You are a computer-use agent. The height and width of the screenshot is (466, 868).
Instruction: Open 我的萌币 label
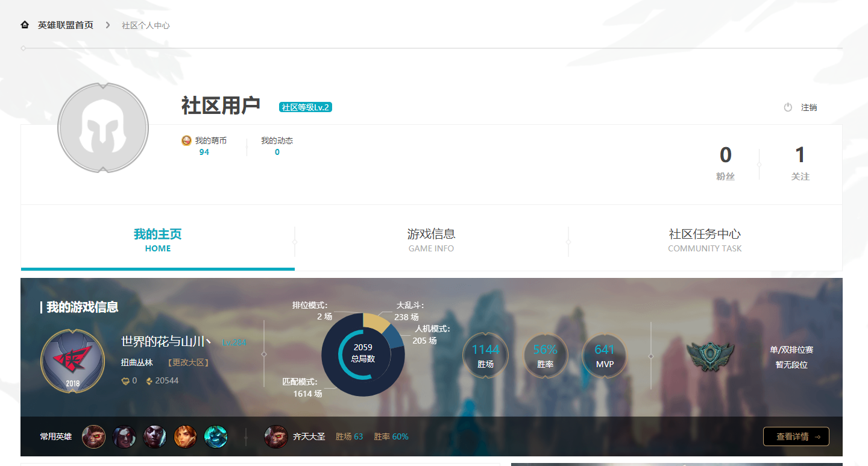point(210,140)
